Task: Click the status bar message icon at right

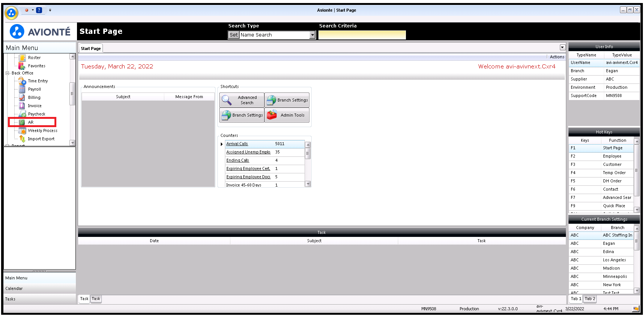Action: click(x=636, y=309)
